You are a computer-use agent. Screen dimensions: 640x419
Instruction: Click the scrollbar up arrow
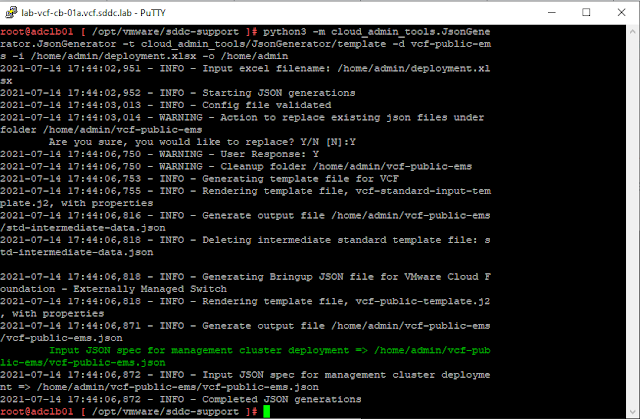(633, 31)
